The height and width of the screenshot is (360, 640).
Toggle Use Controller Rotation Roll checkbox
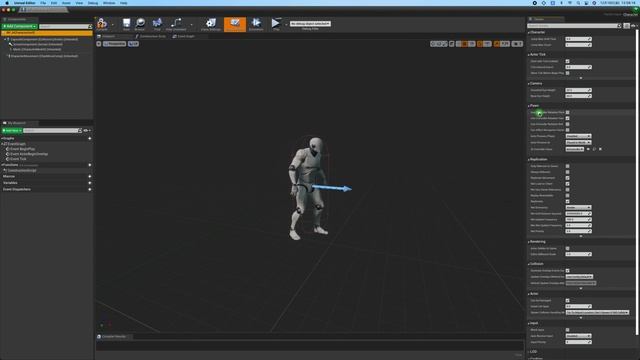(x=567, y=124)
